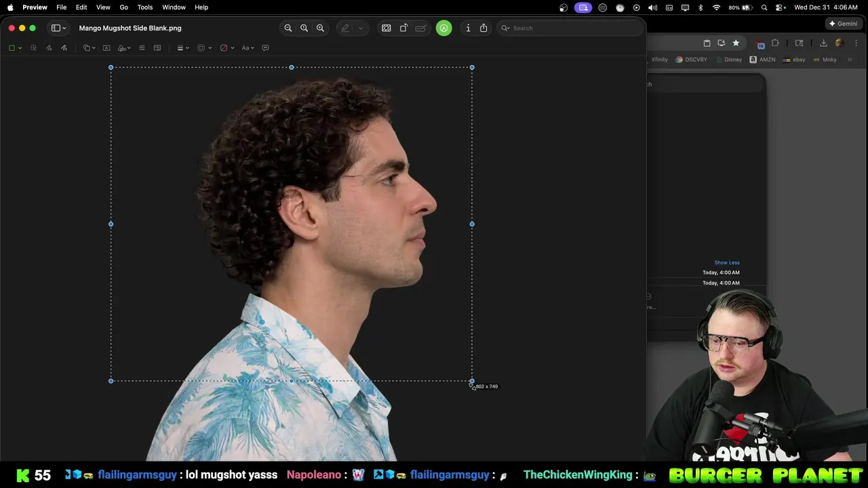
Task: Open the Go menu
Action: point(124,7)
